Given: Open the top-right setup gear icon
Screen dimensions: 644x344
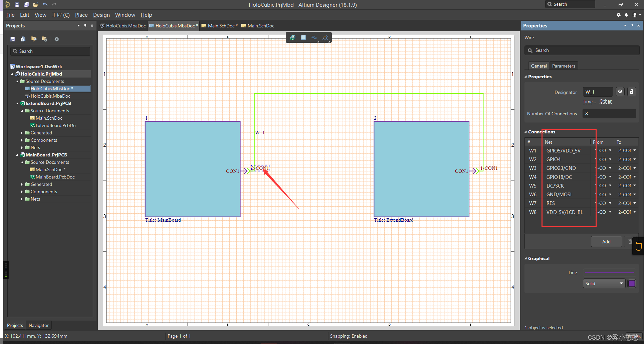Looking at the screenshot, I should tap(619, 15).
